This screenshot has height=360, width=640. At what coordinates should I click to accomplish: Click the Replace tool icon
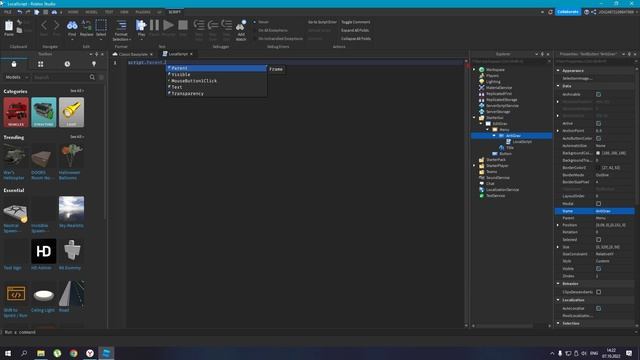click(87, 25)
